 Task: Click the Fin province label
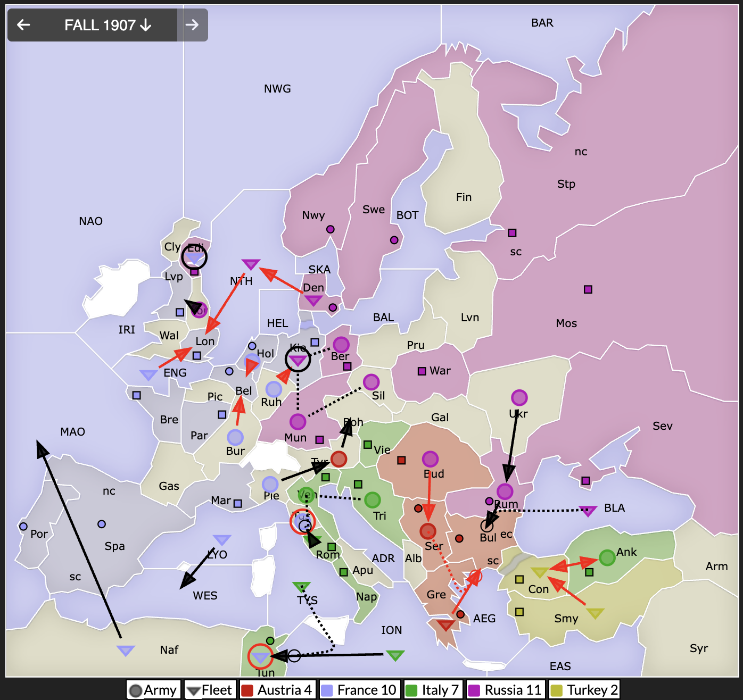[464, 197]
